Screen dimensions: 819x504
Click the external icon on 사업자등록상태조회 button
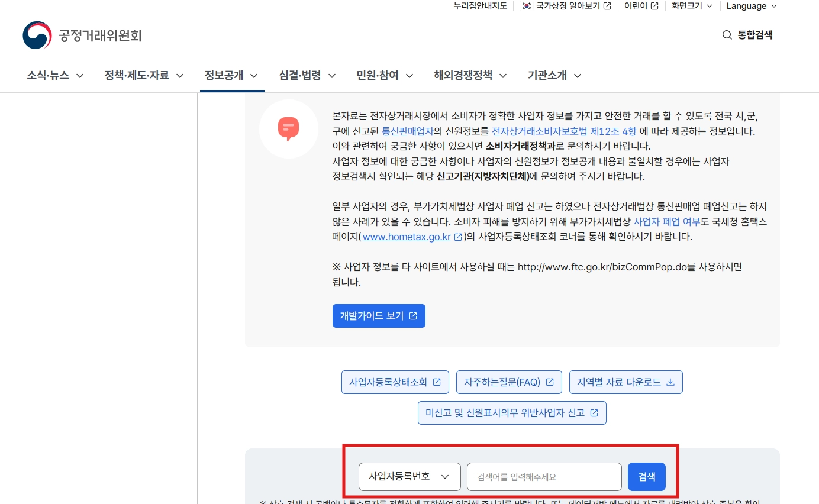tap(437, 382)
